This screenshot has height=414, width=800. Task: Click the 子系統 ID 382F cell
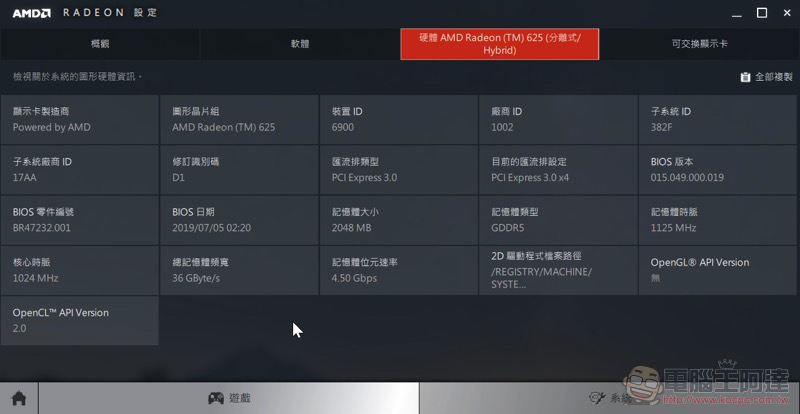click(x=718, y=119)
